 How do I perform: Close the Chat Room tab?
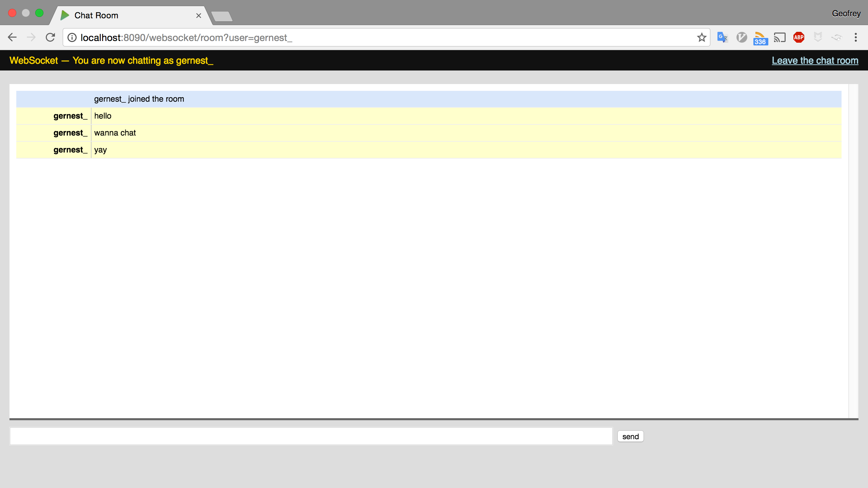point(199,16)
